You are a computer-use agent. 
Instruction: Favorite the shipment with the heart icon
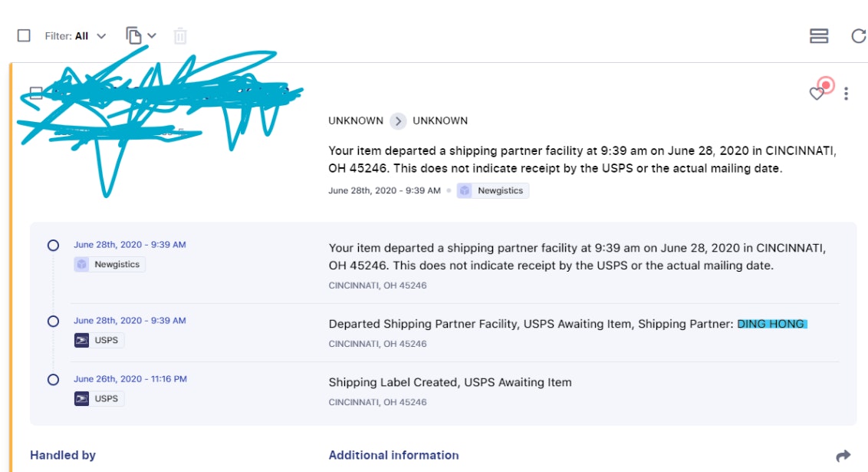[817, 94]
